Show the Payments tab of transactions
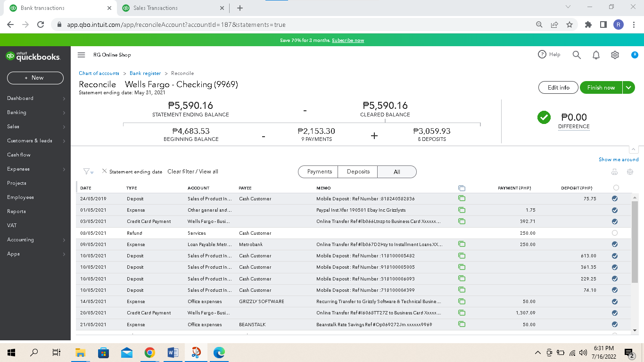 pos(319,172)
